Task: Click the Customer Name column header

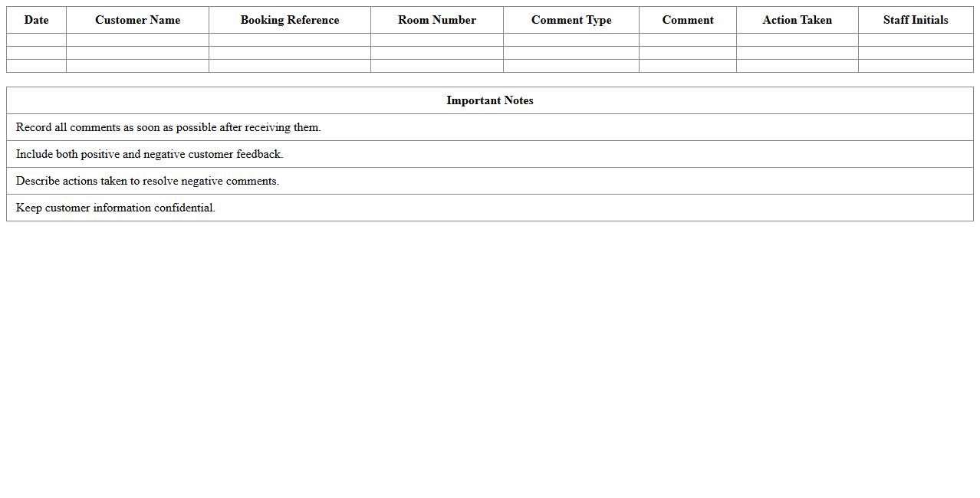Action: coord(137,20)
